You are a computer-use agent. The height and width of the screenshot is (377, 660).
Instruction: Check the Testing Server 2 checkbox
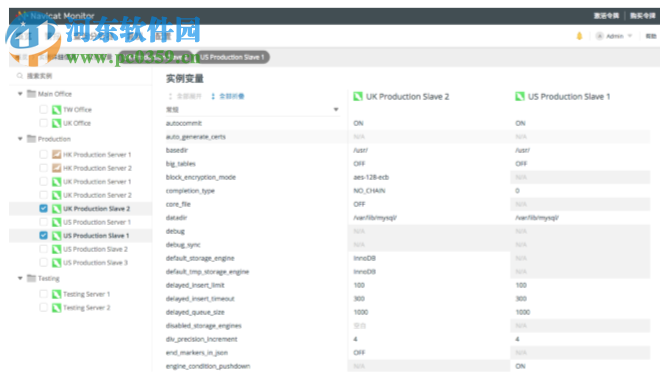(43, 307)
